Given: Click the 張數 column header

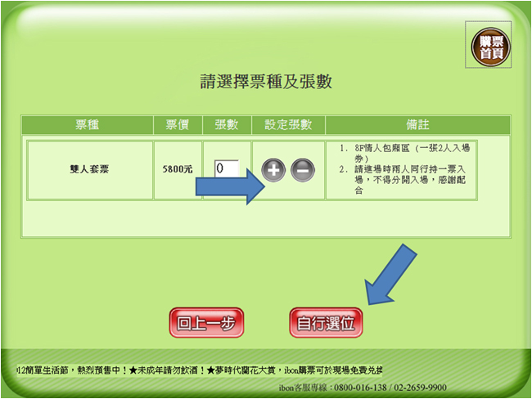Looking at the screenshot, I should (227, 125).
